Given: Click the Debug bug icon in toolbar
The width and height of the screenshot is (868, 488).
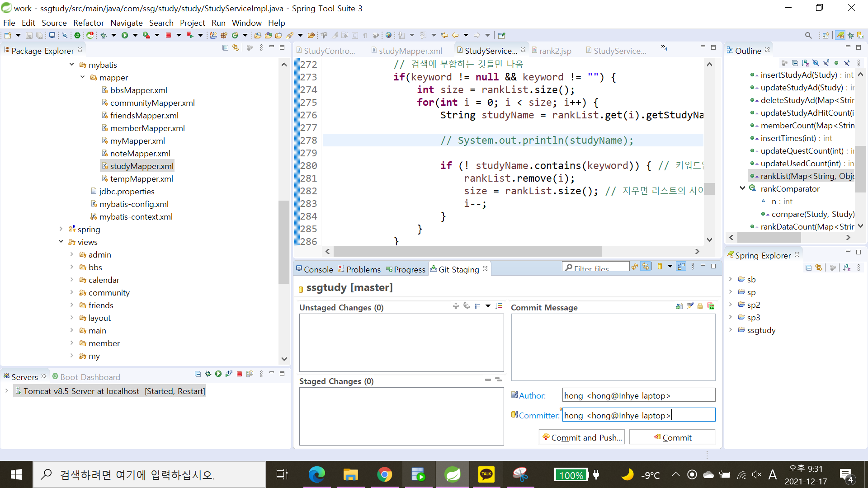Looking at the screenshot, I should click(104, 35).
